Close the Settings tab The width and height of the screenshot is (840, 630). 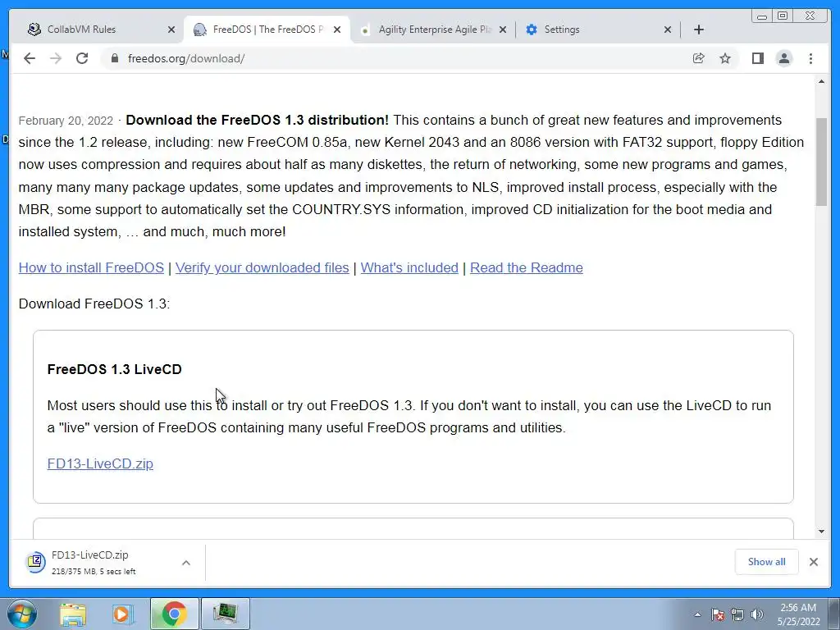tap(668, 30)
